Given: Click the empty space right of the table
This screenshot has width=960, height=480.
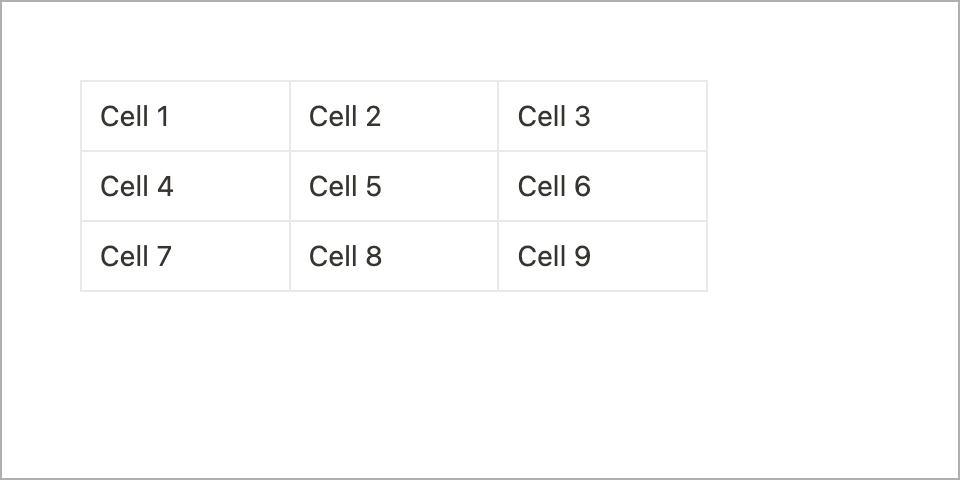Looking at the screenshot, I should [830, 186].
